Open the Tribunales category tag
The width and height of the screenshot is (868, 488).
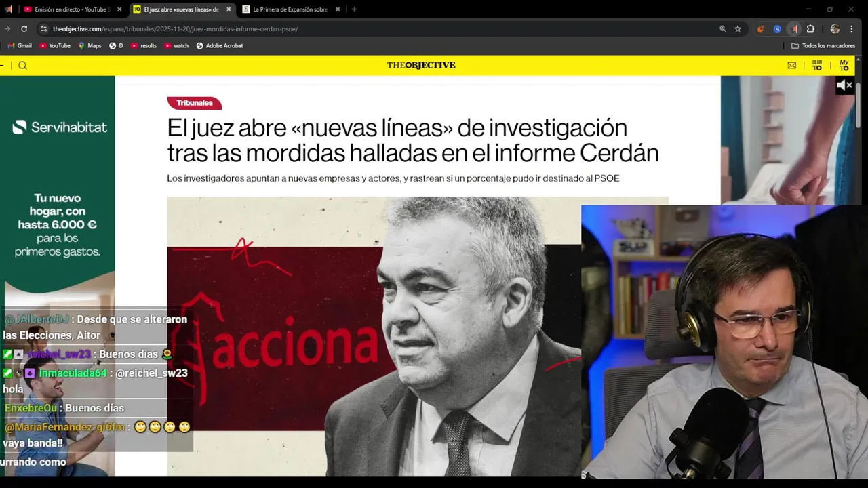point(195,103)
